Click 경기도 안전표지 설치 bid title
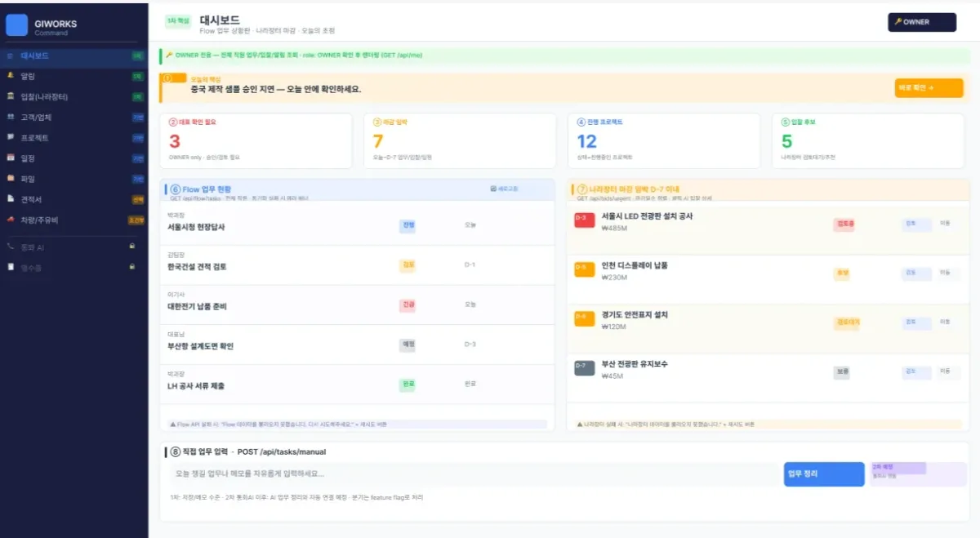 click(x=635, y=314)
